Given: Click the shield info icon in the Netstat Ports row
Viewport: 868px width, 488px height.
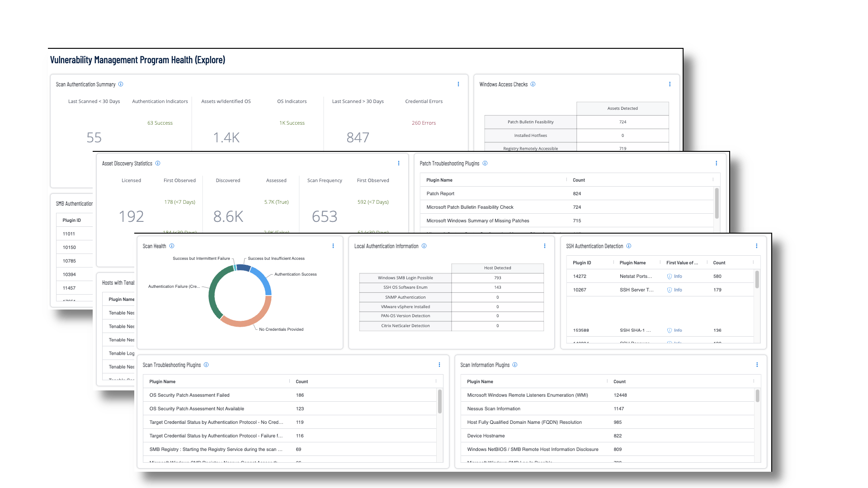Looking at the screenshot, I should 670,276.
